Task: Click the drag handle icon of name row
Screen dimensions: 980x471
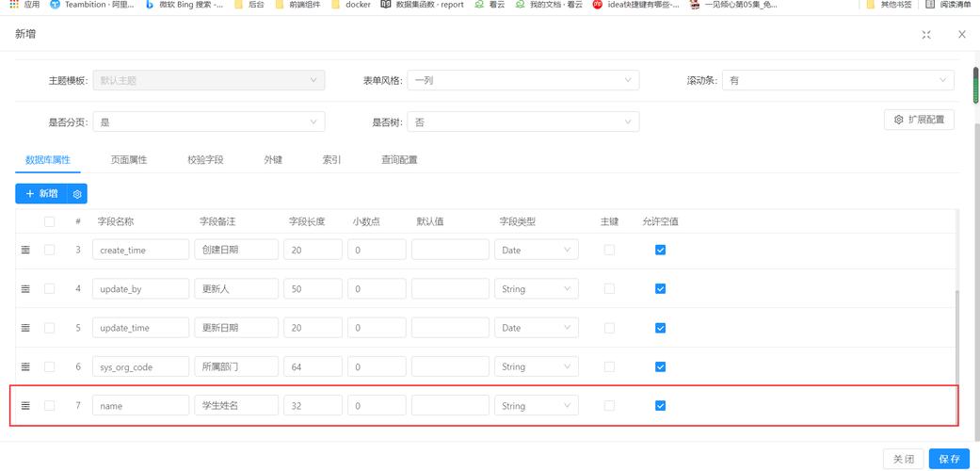Action: click(25, 405)
